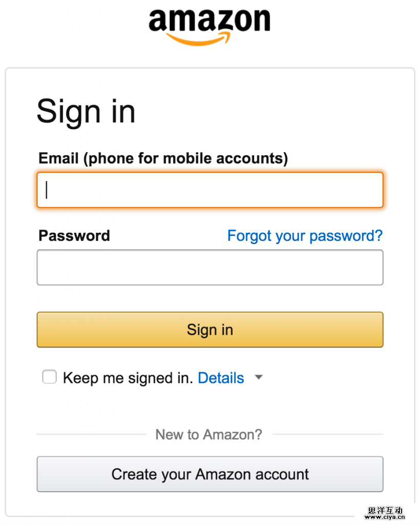Open the Forgot your password link
Viewport: 420px width, 525px height.
tap(305, 236)
